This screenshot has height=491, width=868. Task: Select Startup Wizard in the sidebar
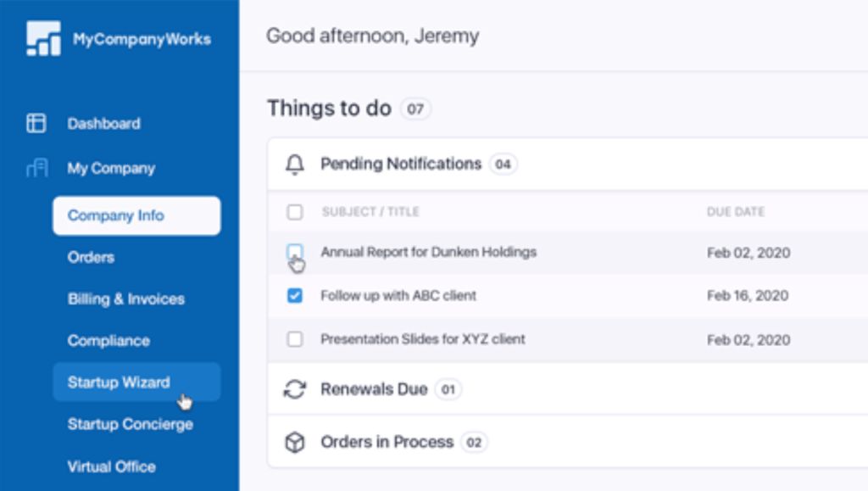136,382
